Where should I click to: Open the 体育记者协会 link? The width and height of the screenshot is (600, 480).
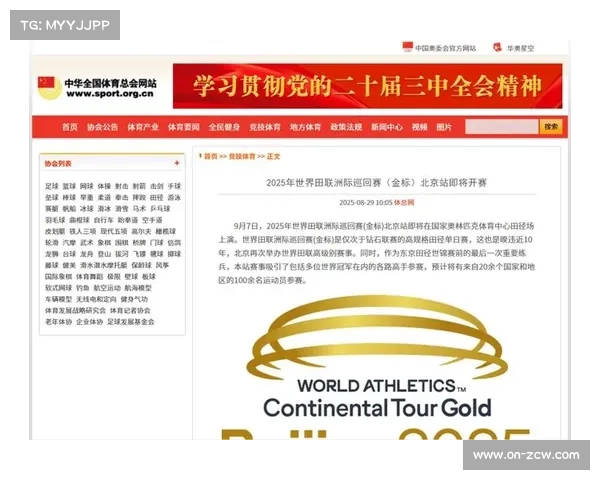(130, 310)
